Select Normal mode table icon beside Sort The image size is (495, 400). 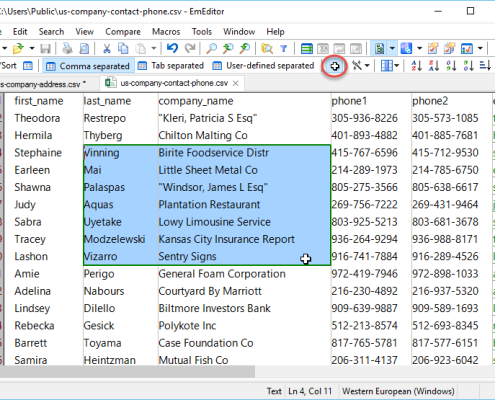click(28, 66)
